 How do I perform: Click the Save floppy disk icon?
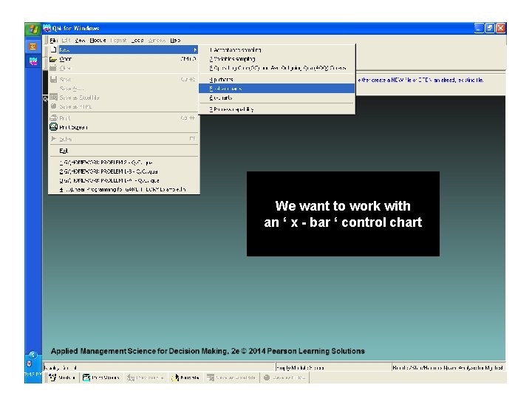pos(53,79)
